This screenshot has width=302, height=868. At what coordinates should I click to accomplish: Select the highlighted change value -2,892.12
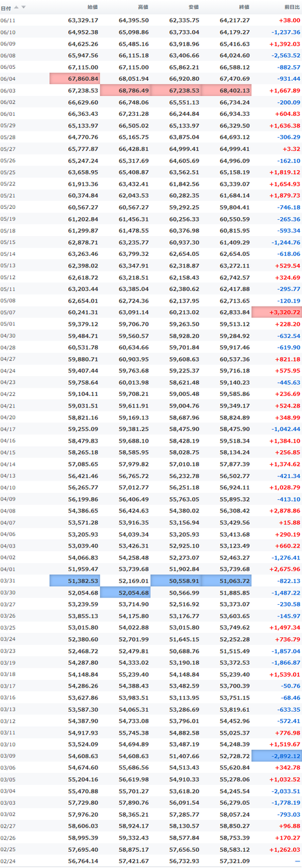click(x=277, y=755)
